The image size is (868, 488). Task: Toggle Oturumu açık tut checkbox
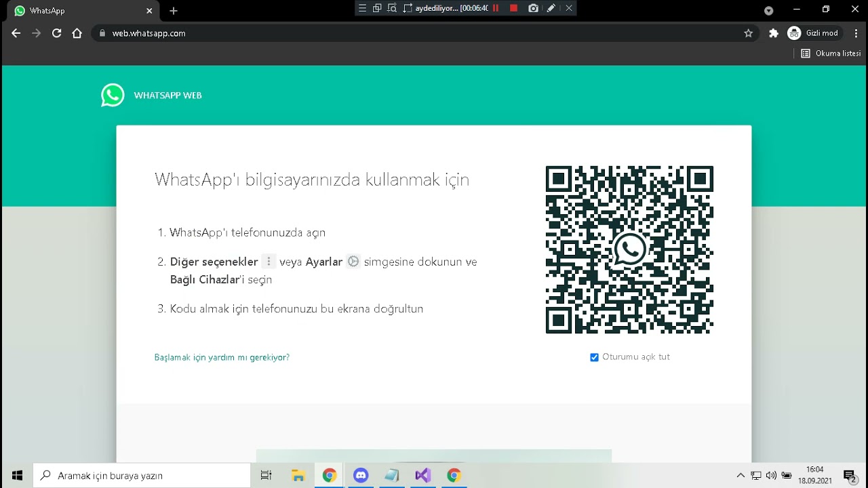coord(595,357)
